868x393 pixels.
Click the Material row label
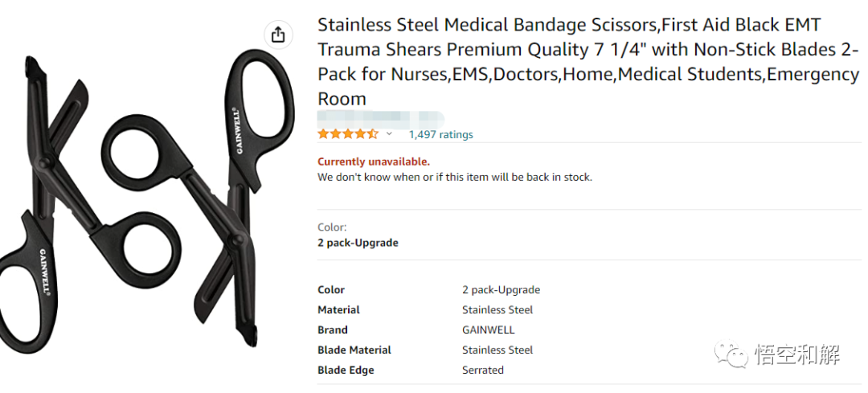point(338,309)
